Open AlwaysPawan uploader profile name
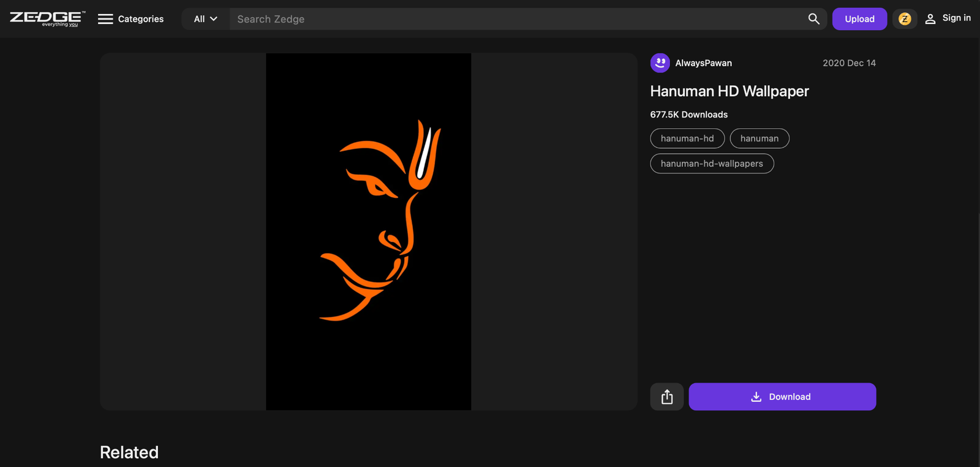The width and height of the screenshot is (980, 467). tap(703, 63)
